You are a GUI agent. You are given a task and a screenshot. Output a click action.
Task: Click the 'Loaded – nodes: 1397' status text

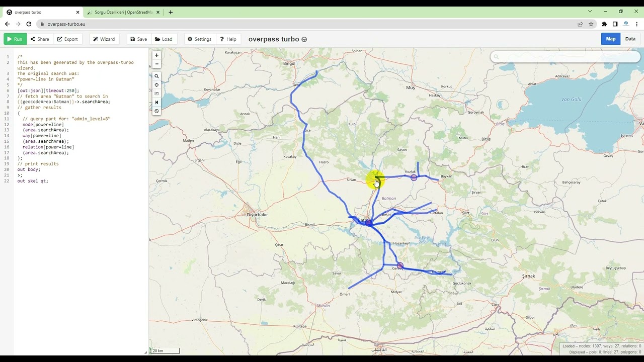(602, 346)
